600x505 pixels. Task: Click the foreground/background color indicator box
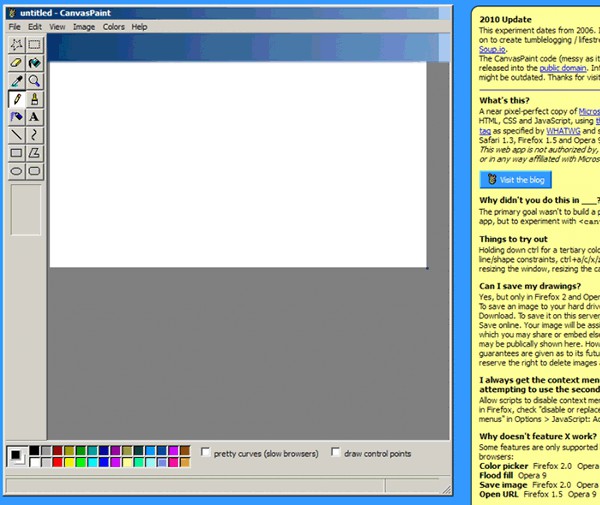coord(17,457)
